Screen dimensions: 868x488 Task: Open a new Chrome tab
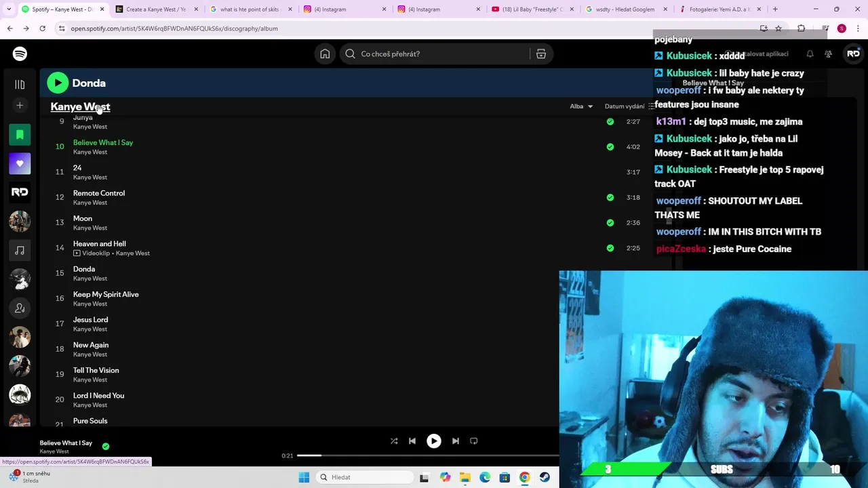775,9
